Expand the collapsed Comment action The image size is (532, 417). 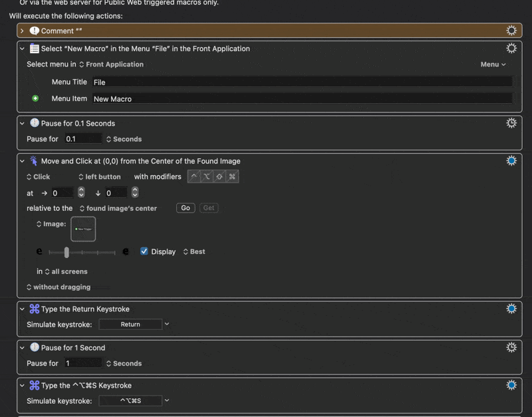(22, 31)
